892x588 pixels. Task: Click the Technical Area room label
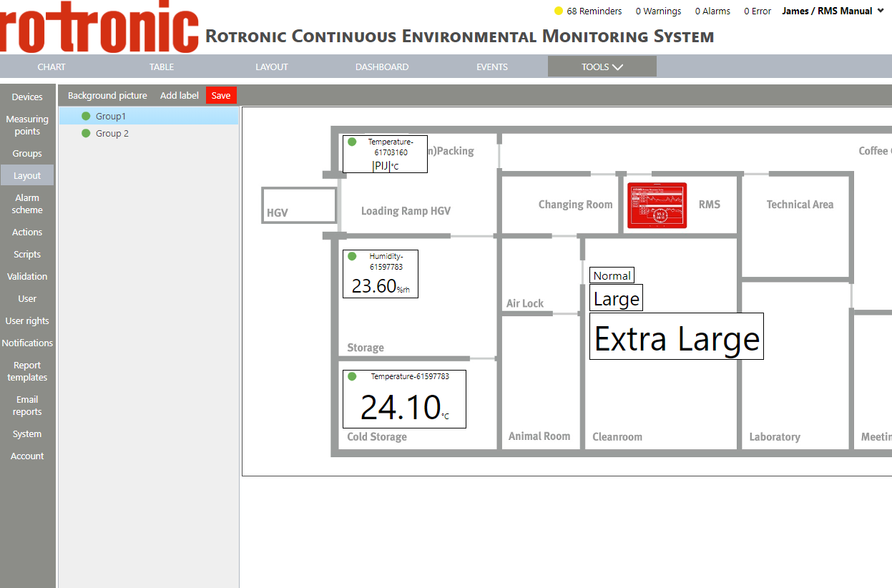coord(800,205)
